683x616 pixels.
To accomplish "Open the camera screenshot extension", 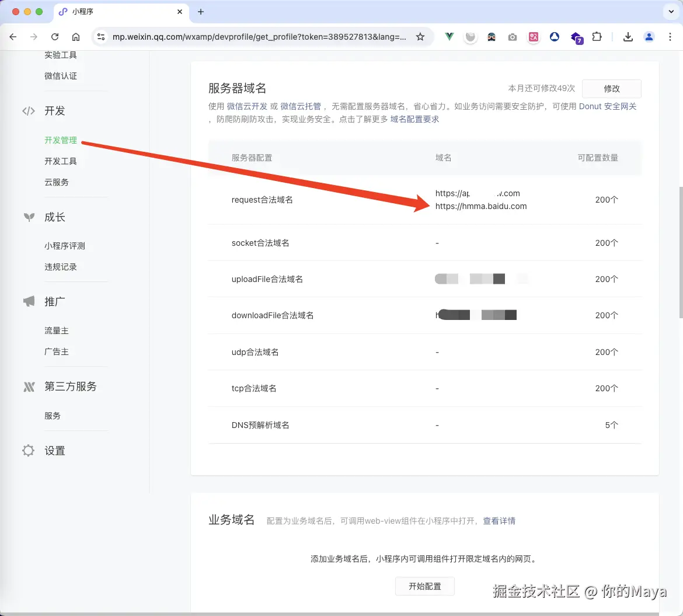I will 513,37.
